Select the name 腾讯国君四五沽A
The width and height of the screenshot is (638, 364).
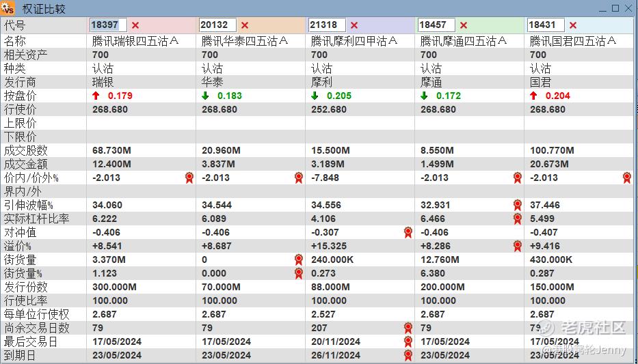[573, 41]
